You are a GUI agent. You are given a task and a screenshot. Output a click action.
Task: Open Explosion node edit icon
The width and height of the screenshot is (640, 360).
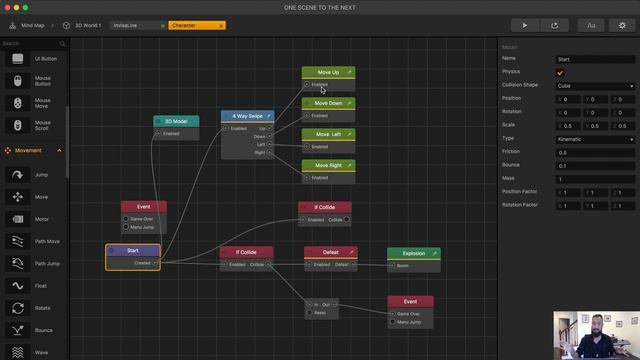click(x=435, y=253)
